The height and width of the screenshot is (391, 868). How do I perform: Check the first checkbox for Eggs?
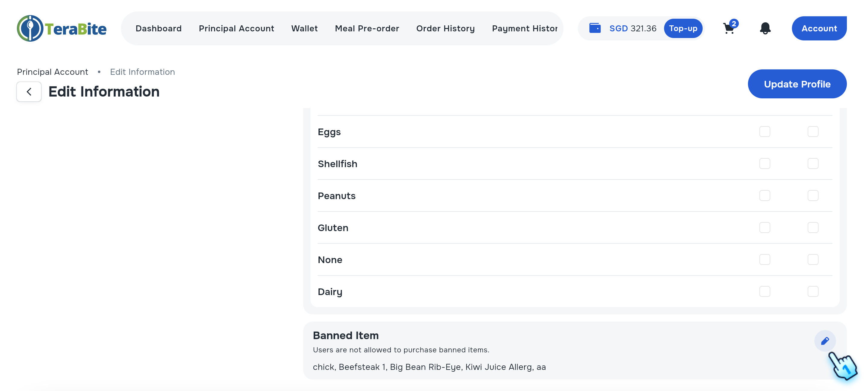[x=765, y=132]
